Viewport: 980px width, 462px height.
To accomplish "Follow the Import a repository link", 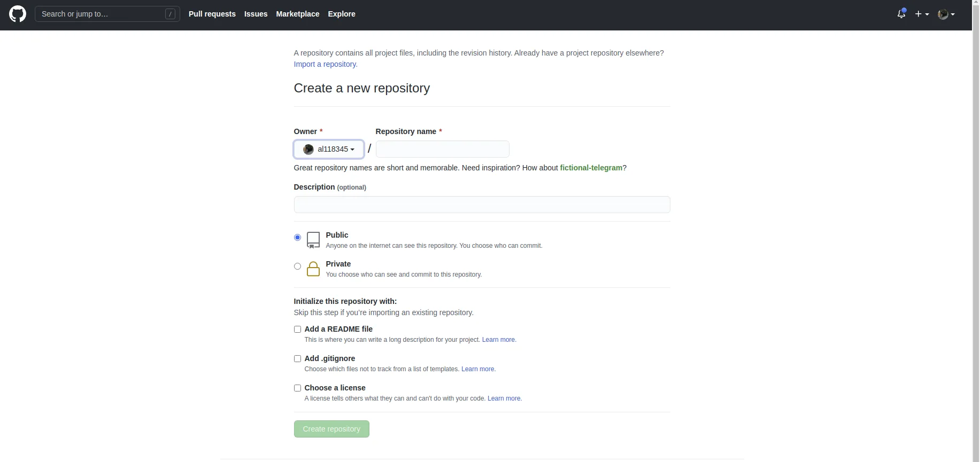I will point(326,64).
